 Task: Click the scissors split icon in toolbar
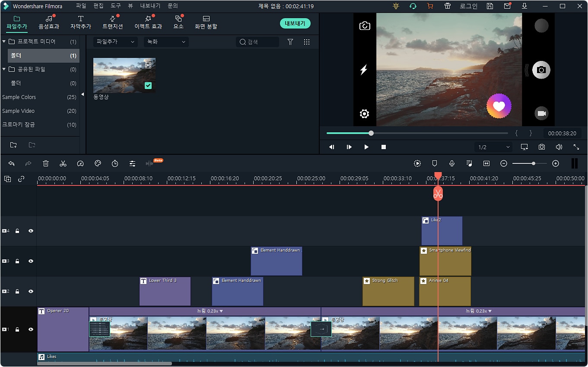pos(63,163)
